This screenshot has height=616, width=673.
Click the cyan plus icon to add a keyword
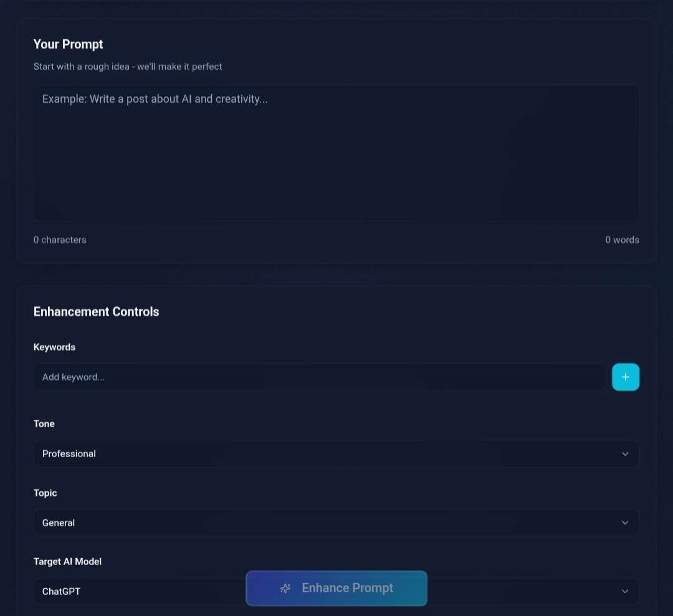pyautogui.click(x=626, y=377)
